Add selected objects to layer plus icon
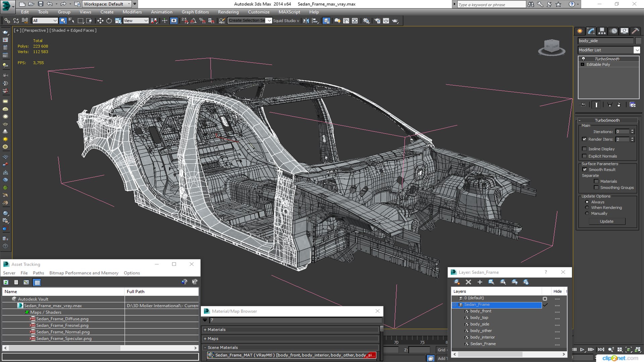The height and width of the screenshot is (362, 644). tap(480, 282)
